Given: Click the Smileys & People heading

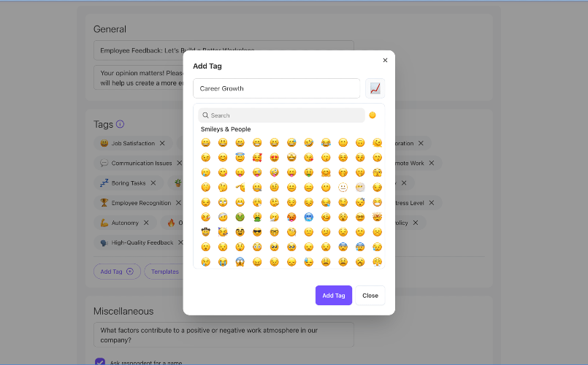Looking at the screenshot, I should click(x=226, y=129).
